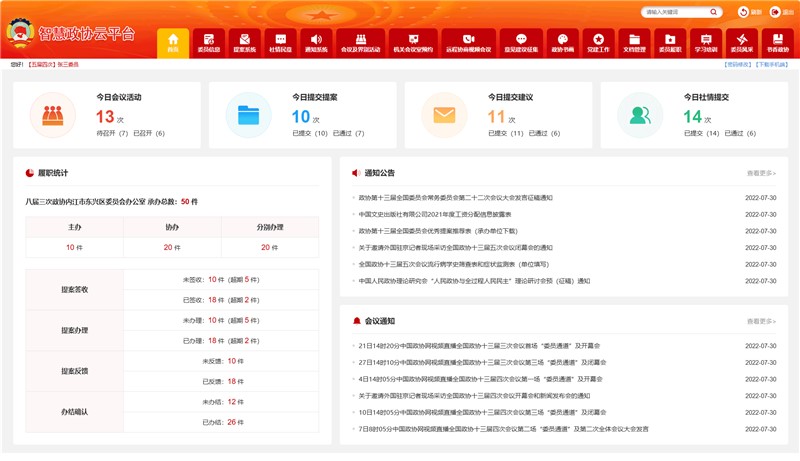This screenshot has height=461, width=800.
Task: Open 委员风采 pinwheel tile
Action: (x=742, y=43)
